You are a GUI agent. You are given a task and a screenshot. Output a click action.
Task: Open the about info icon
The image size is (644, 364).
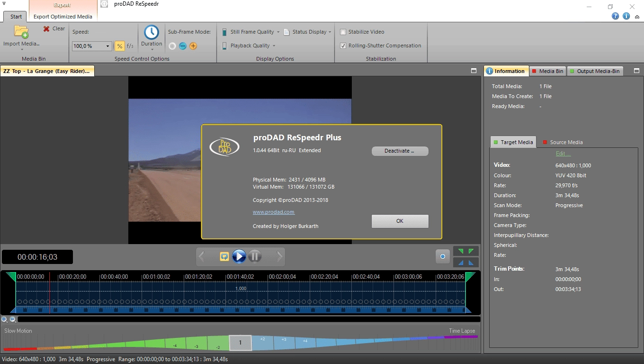click(626, 16)
